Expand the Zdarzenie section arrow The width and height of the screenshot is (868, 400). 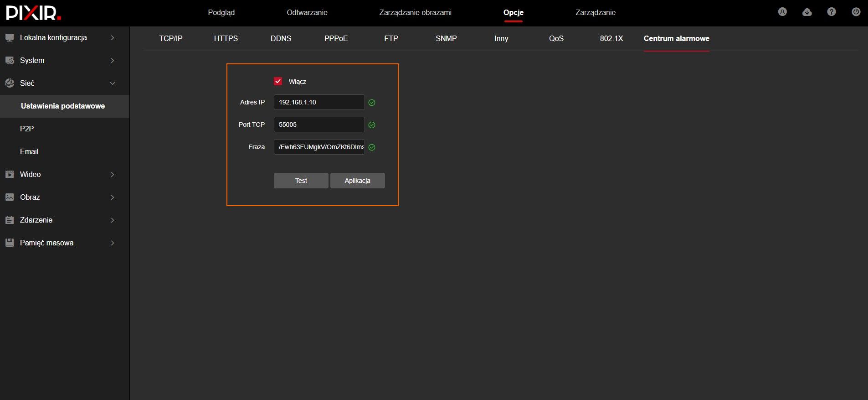click(x=113, y=220)
